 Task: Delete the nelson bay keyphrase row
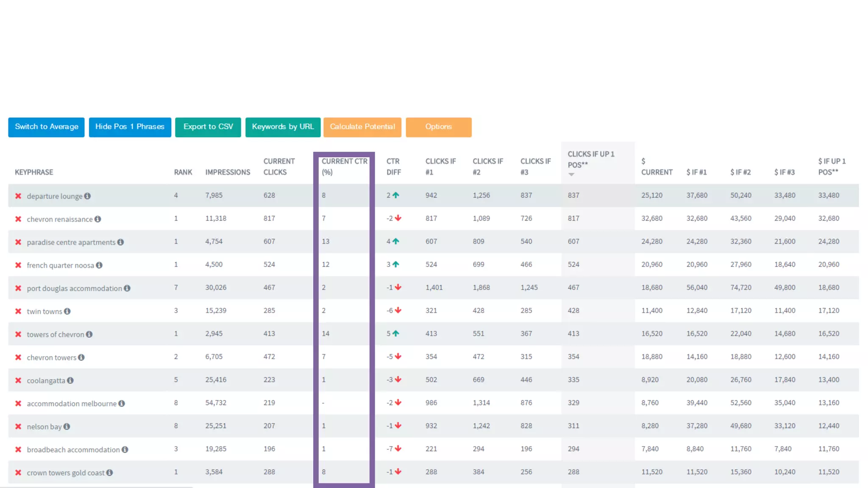coord(18,427)
